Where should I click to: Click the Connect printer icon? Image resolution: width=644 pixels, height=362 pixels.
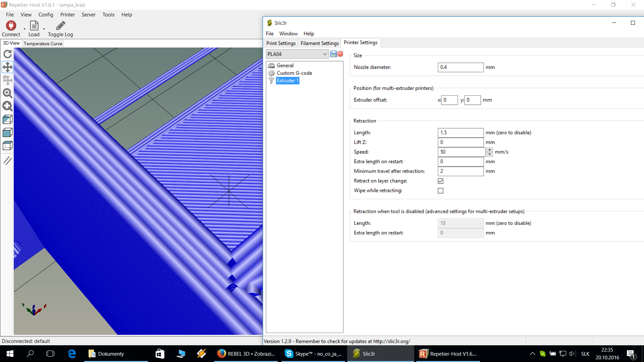[x=11, y=26]
